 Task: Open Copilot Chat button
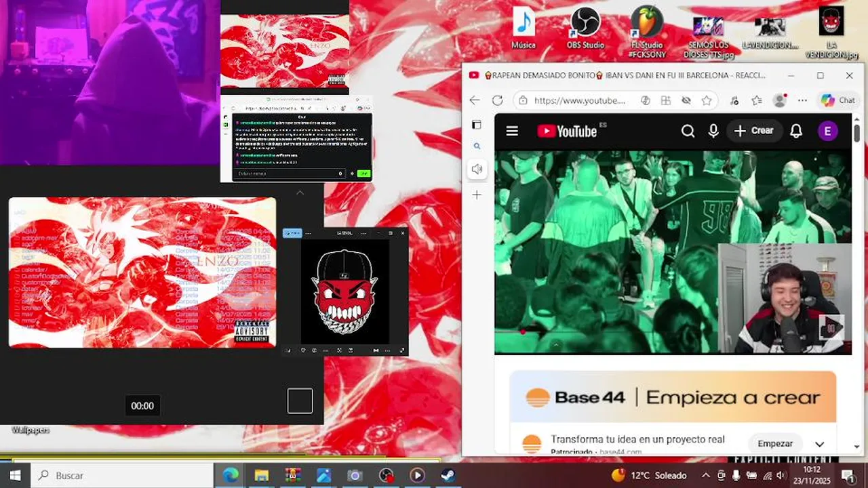point(838,100)
